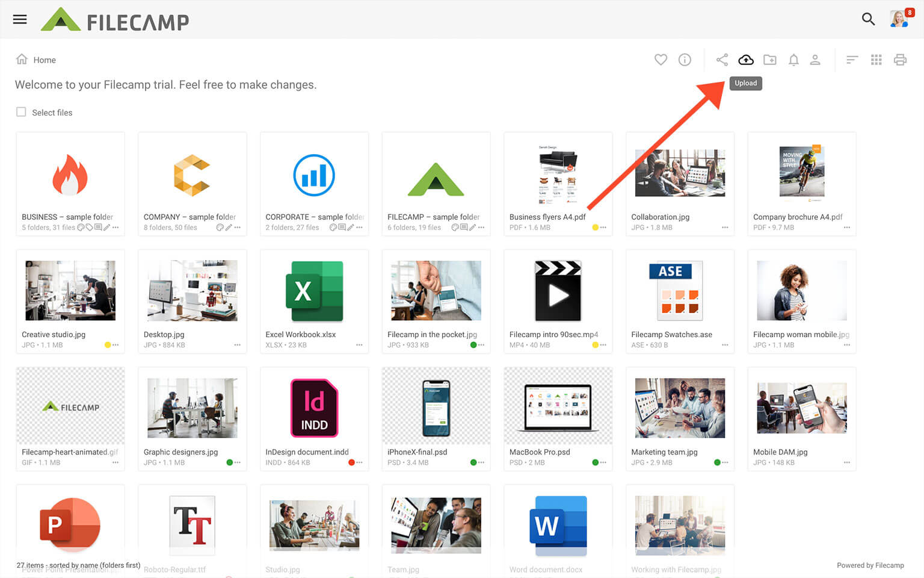This screenshot has width=924, height=578.
Task: Click the Powered by Filecamp link
Action: tap(870, 565)
